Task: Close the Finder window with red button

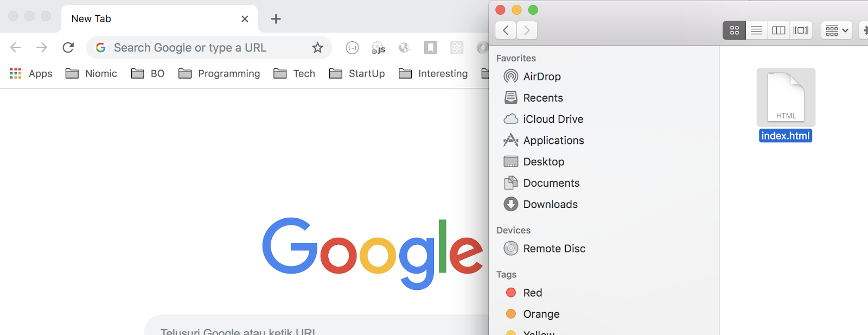Action: click(x=501, y=10)
